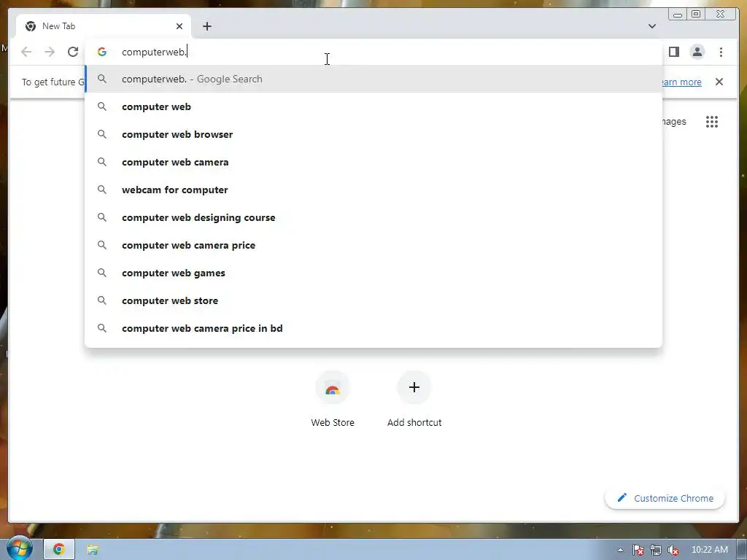This screenshot has width=747, height=560.
Task: Click the 10:22 AM clock
Action: 709,550
